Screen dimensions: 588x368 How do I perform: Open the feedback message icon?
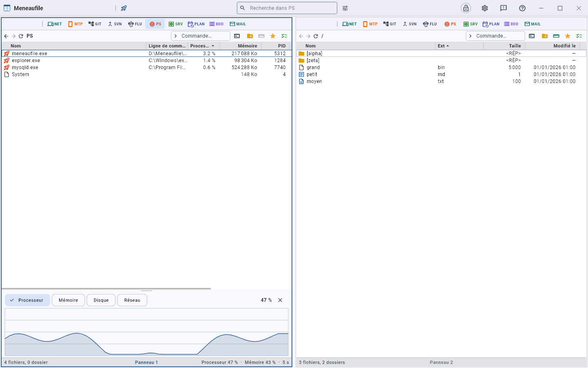click(x=503, y=8)
